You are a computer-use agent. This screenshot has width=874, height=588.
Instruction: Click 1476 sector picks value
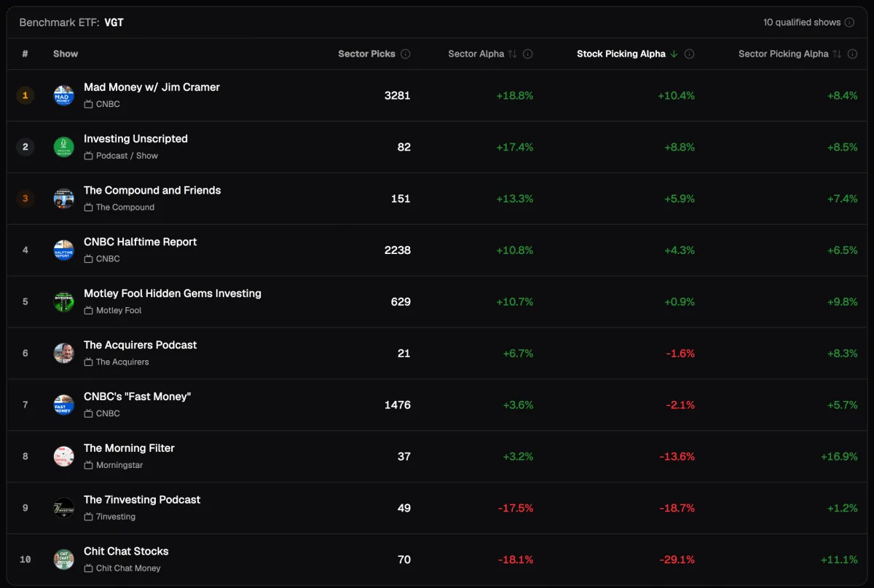coord(398,405)
